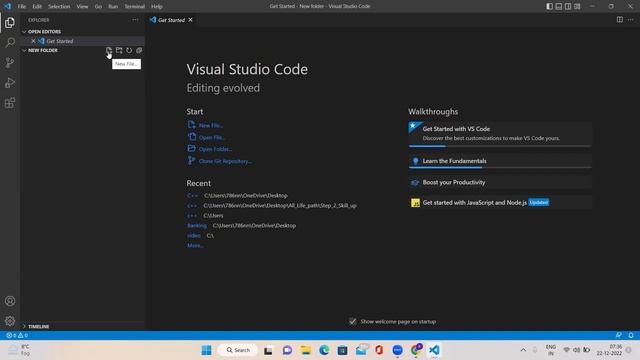This screenshot has width=640, height=360.
Task: Open Office app from taskbar
Action: coord(379,350)
